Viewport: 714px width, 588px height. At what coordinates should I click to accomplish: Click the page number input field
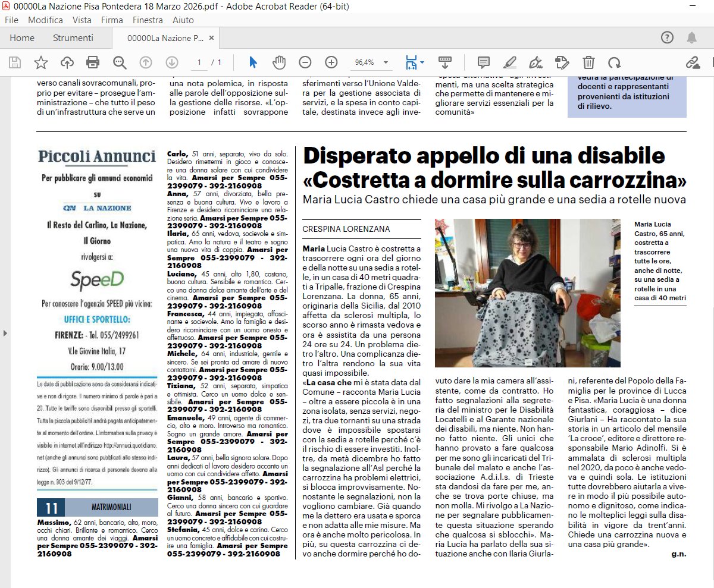click(199, 62)
